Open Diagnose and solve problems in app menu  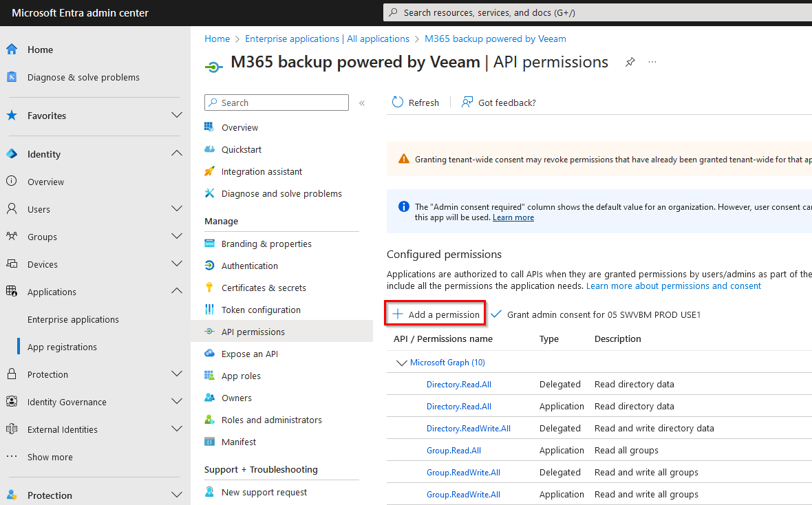click(281, 193)
